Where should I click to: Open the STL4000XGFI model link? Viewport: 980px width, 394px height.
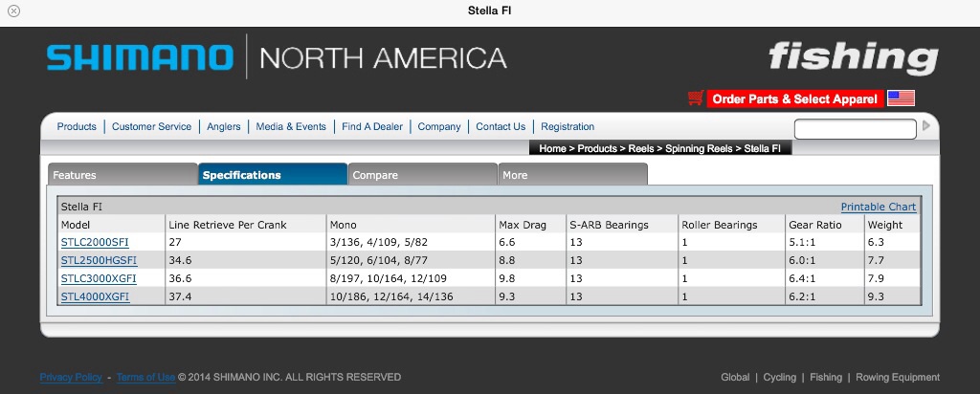coord(95,296)
